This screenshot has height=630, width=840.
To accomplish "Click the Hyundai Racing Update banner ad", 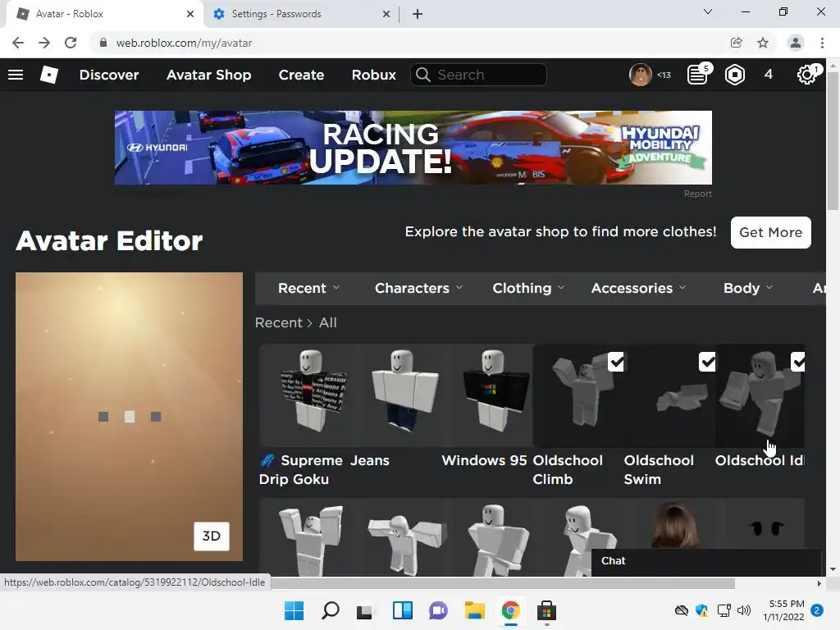I will (x=413, y=148).
